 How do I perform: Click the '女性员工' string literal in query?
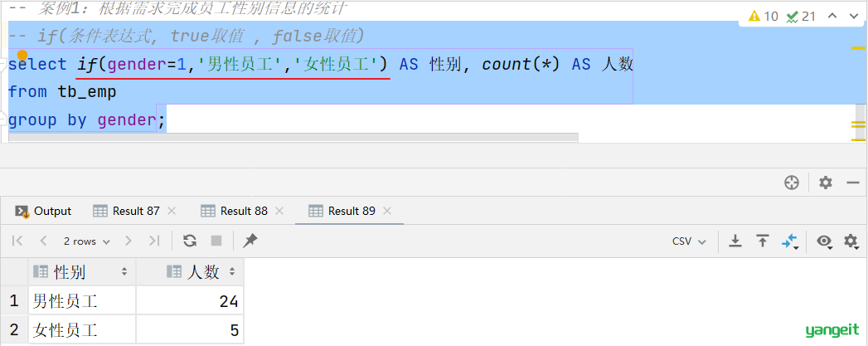pos(337,64)
